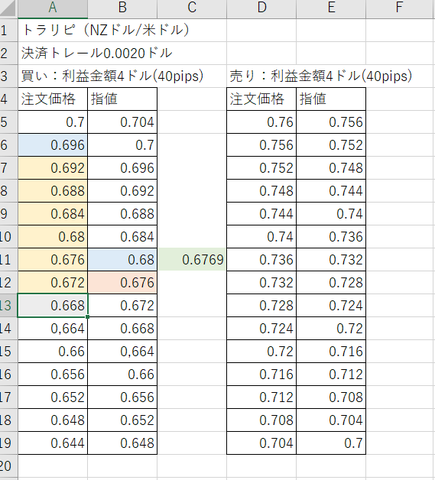Select row 19 header

pyautogui.click(x=8, y=443)
